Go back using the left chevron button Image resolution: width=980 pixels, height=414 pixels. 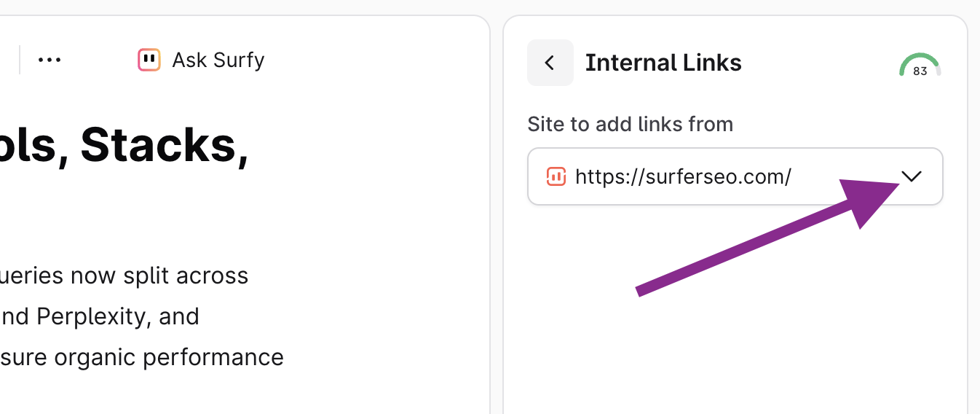(550, 63)
